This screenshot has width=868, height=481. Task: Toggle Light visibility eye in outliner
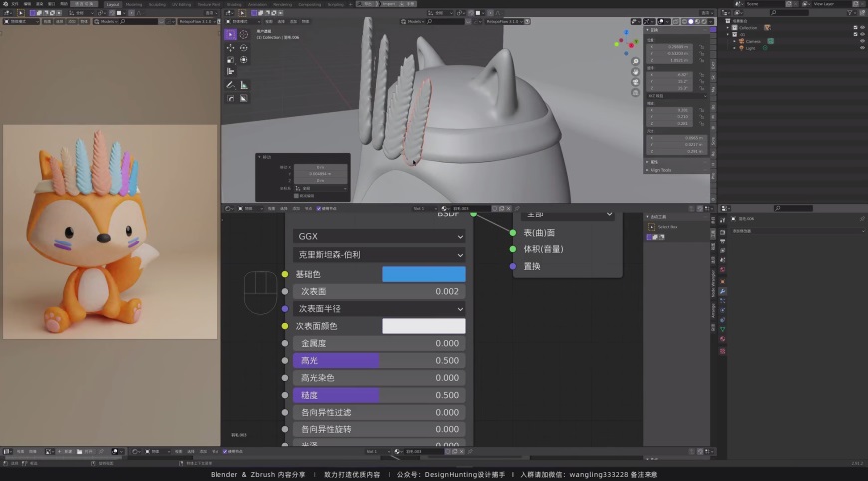pos(862,48)
